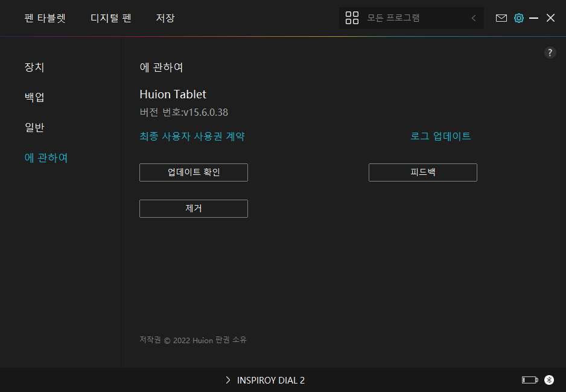Select 일반 in the sidebar

pos(34,128)
